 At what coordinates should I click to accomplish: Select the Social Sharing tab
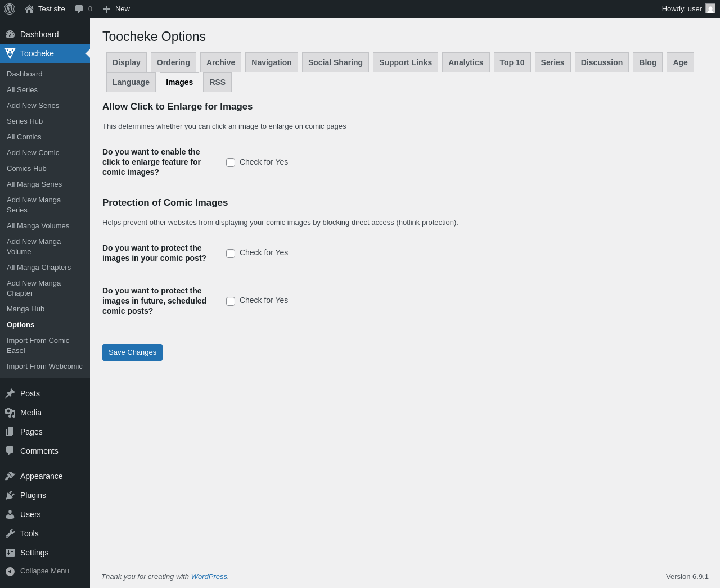pyautogui.click(x=335, y=62)
